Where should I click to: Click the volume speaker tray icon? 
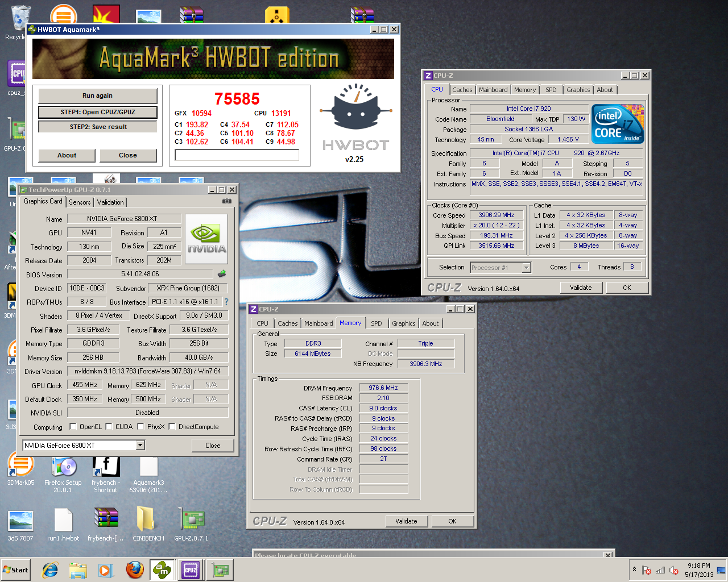click(674, 570)
